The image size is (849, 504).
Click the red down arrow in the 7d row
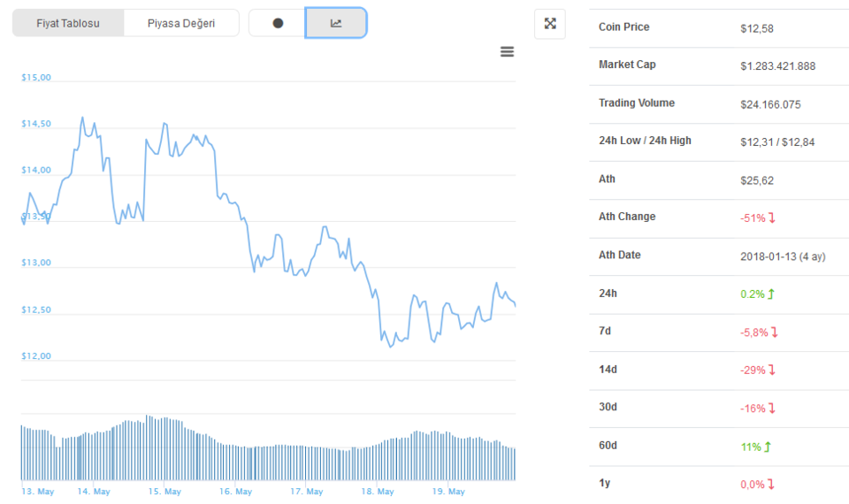point(774,332)
